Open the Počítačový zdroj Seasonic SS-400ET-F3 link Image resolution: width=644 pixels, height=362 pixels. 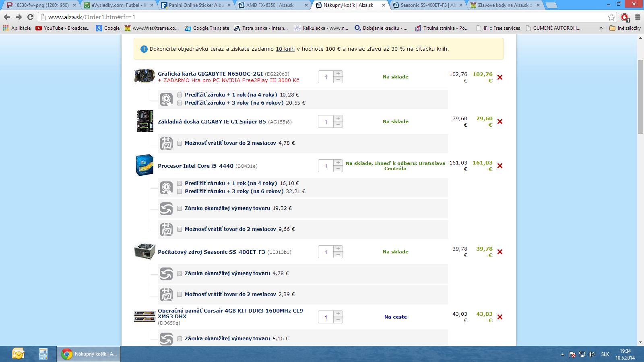211,252
